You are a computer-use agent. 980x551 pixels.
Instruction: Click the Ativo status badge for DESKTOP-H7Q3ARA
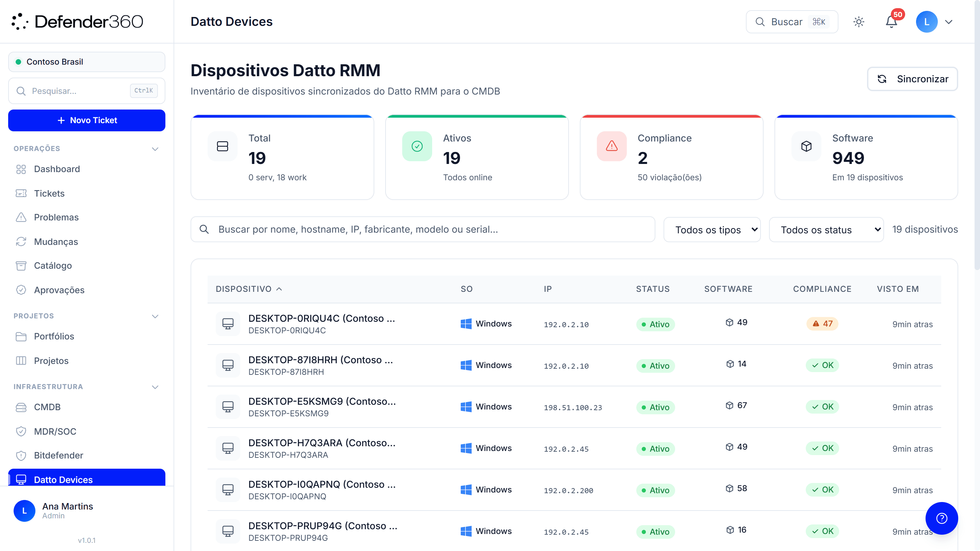(655, 449)
